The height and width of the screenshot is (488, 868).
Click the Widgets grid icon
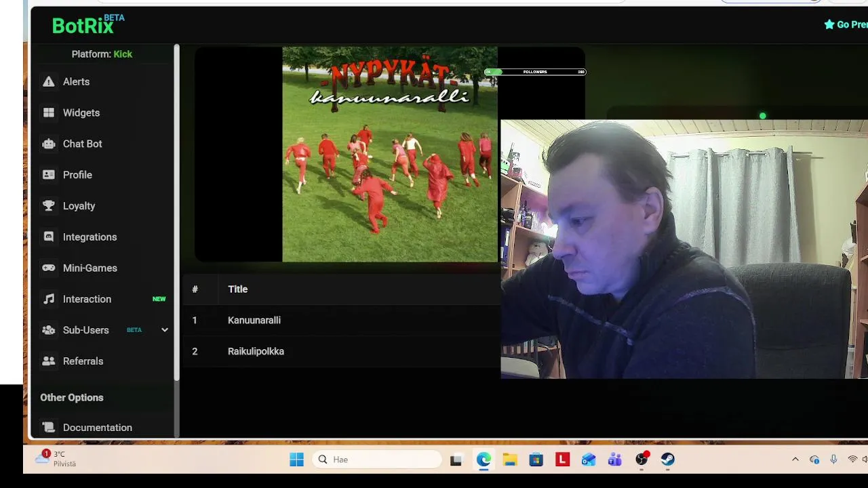(49, 113)
